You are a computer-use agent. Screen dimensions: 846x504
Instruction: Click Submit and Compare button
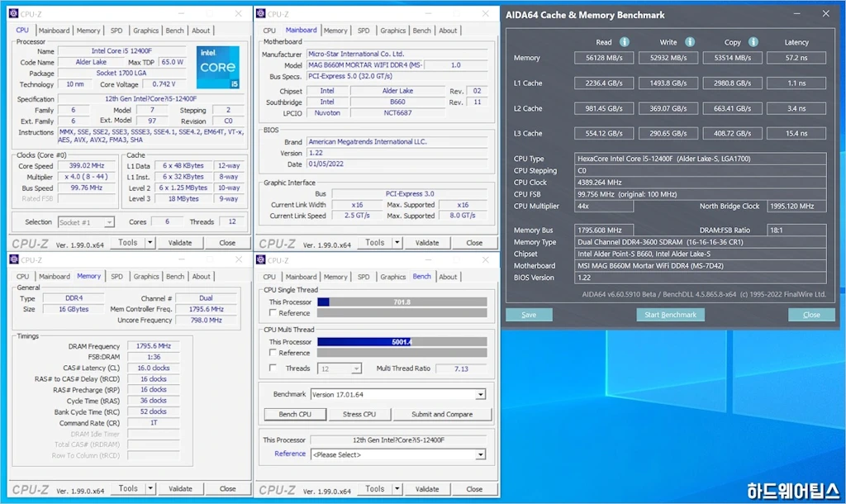point(442,415)
